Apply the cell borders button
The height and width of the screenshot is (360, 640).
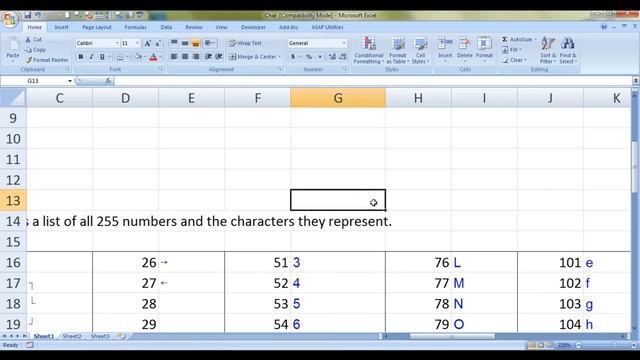[x=120, y=57]
